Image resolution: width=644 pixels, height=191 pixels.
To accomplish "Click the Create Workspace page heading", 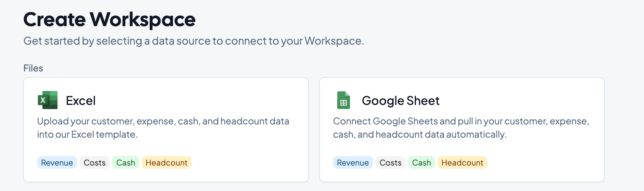I will [109, 20].
